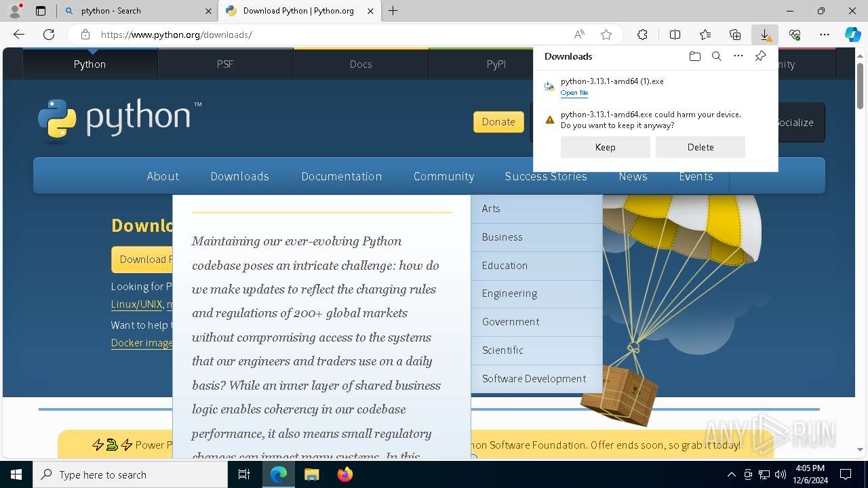Choose Arts in the Success Stories submenu

[536, 209]
